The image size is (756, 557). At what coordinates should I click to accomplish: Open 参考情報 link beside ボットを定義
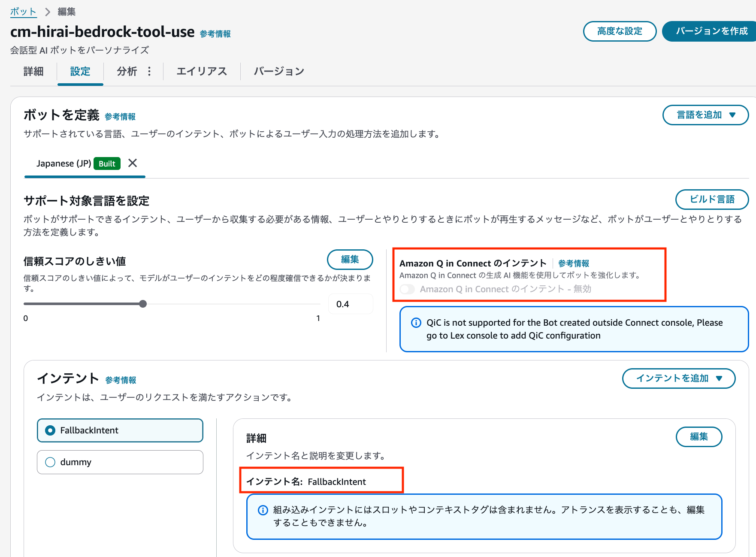point(120,117)
